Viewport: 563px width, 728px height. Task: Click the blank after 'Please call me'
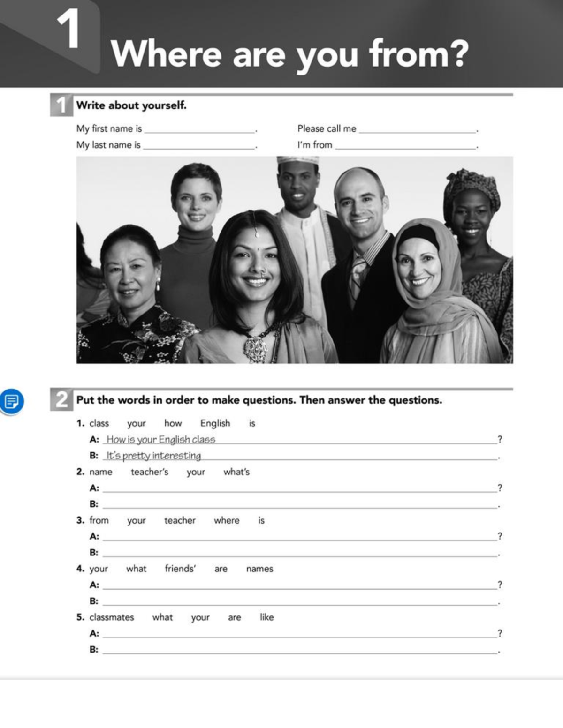point(418,129)
